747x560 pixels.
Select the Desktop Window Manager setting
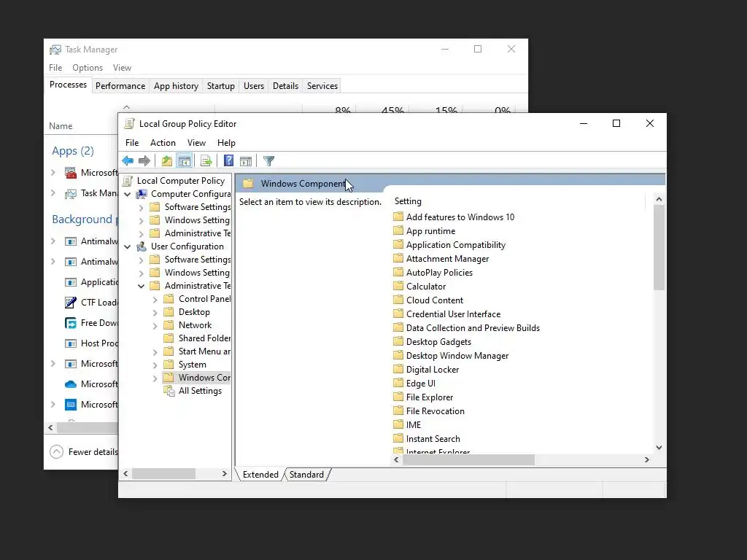[451, 356]
